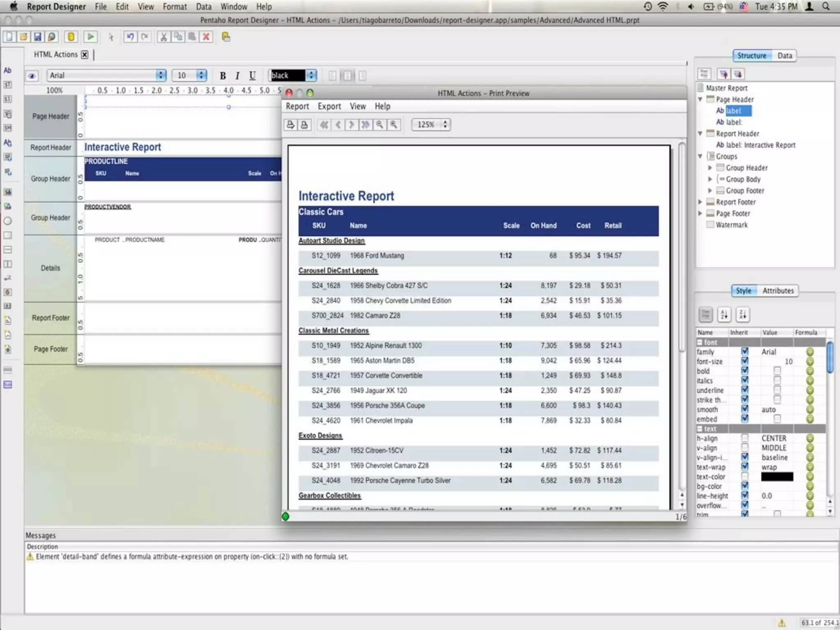Select the Watermark item in structure tree
This screenshot has height=630, width=840.
[x=731, y=225]
